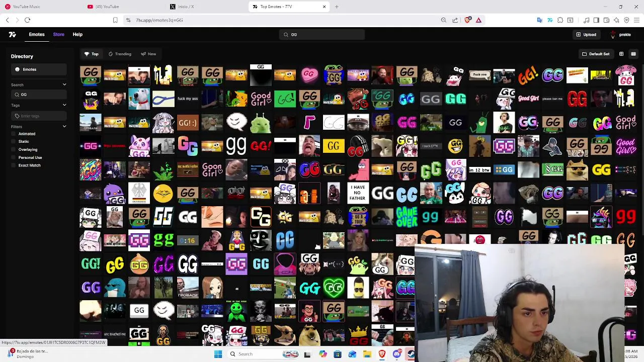Open the Brave Wallet icon
This screenshot has height=362, width=644.
coord(606,20)
